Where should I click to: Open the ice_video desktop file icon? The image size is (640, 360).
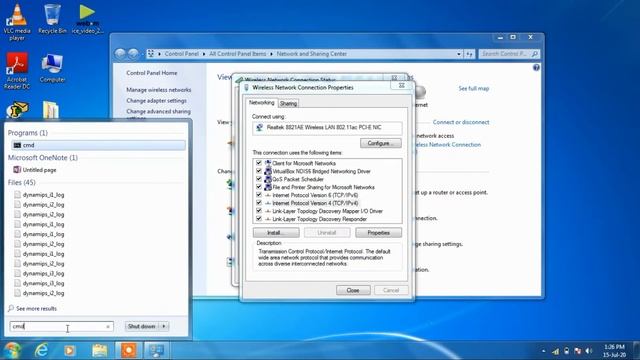87,19
